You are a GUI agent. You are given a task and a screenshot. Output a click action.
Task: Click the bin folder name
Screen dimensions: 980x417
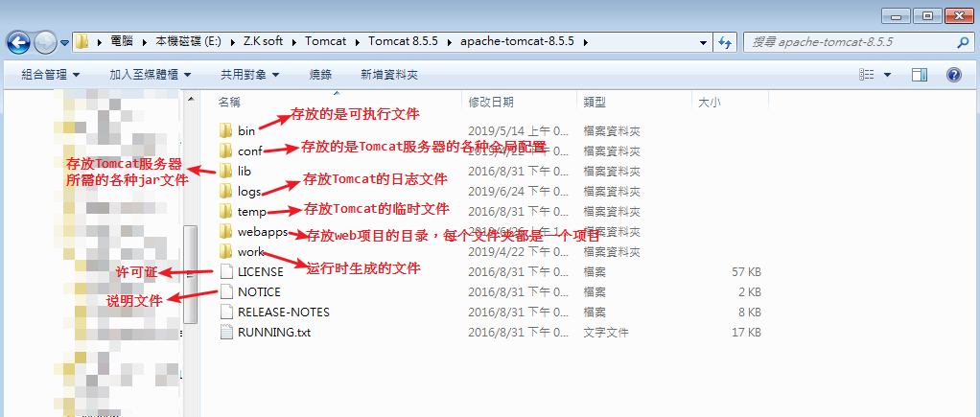[x=246, y=131]
